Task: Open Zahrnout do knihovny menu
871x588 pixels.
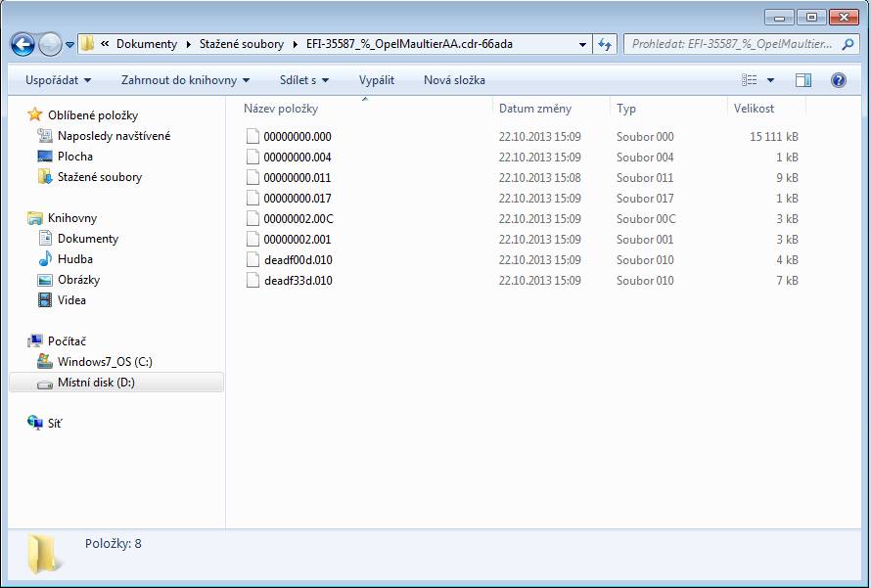Action: (185, 80)
